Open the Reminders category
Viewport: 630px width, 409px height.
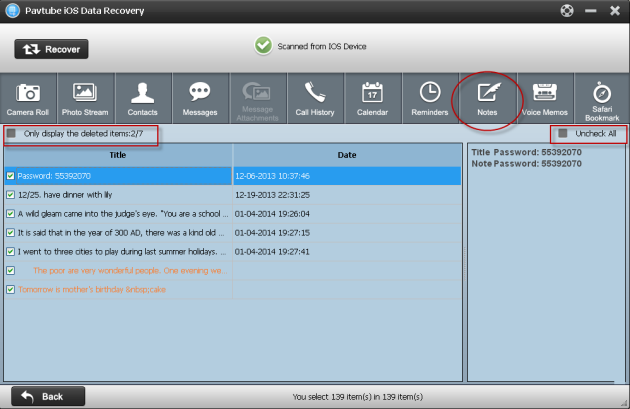pos(430,98)
